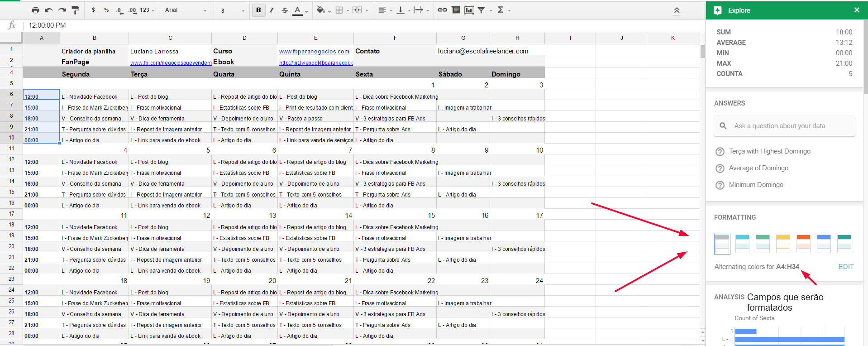Viewport: 868px width, 346px height.
Task: Open horizontal align options
Action: coord(385,10)
